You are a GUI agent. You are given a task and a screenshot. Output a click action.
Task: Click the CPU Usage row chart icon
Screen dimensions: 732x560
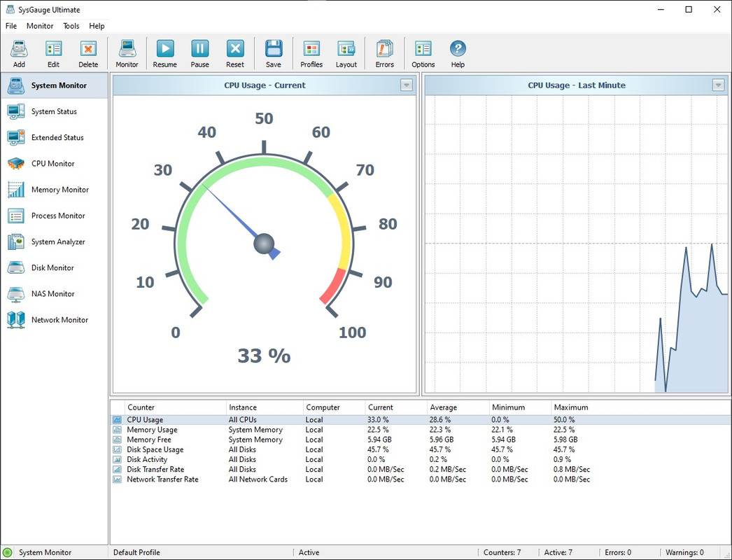[x=117, y=420]
